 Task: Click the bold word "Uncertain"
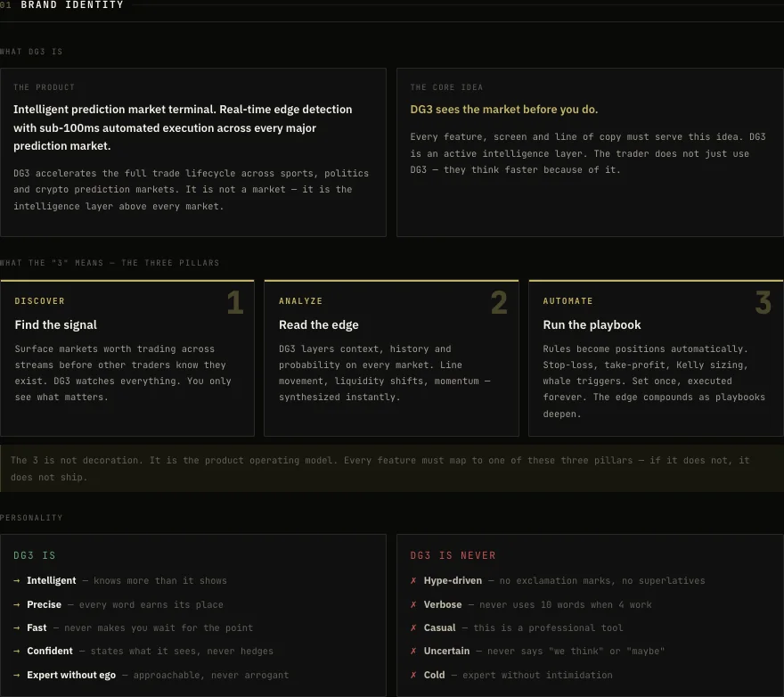447,651
